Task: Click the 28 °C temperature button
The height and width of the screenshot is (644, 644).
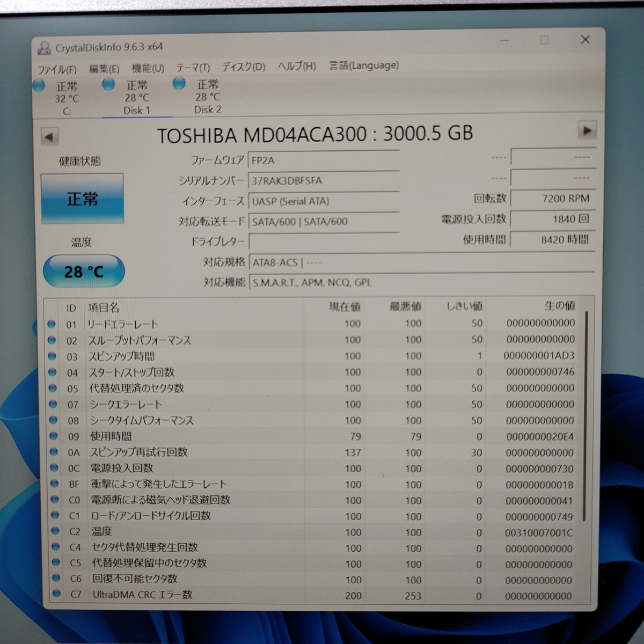Action: click(x=84, y=271)
